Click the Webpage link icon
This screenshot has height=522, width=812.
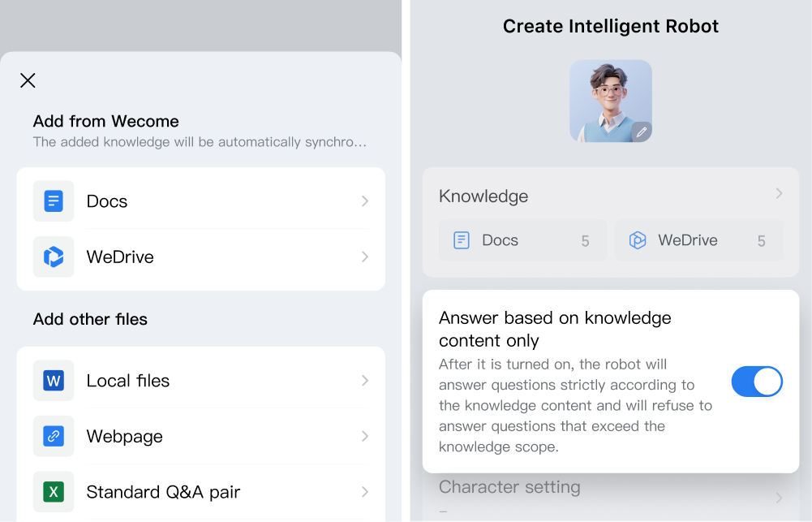[54, 436]
